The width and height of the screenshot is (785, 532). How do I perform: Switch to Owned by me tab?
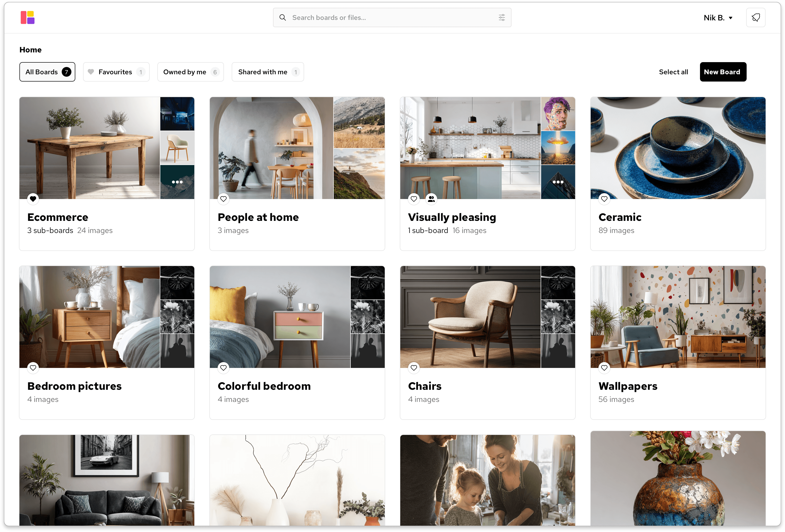(190, 72)
